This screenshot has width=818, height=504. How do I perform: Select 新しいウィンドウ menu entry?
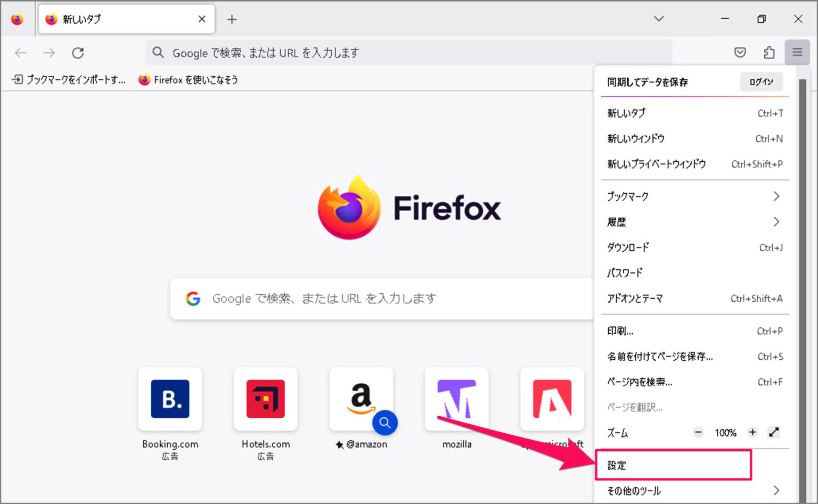click(694, 139)
